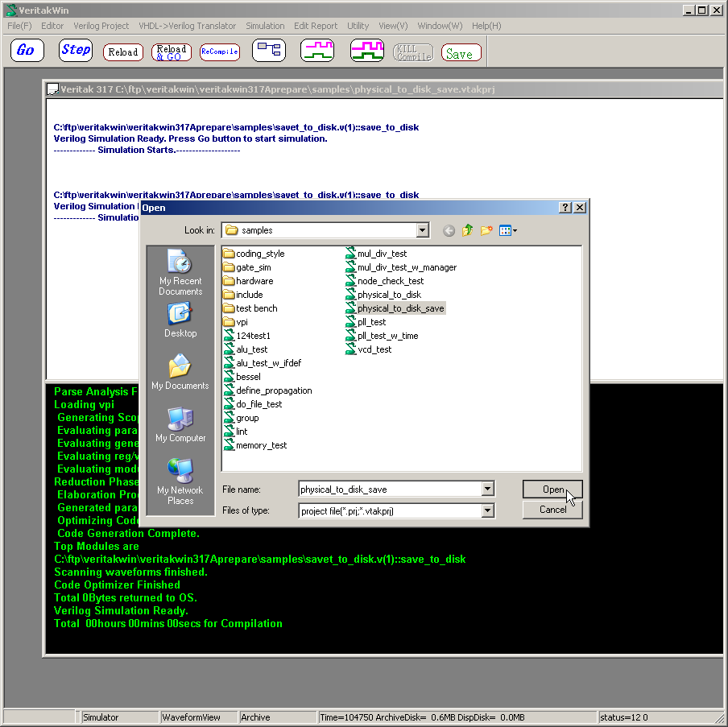Select the hardware folder

click(248, 281)
